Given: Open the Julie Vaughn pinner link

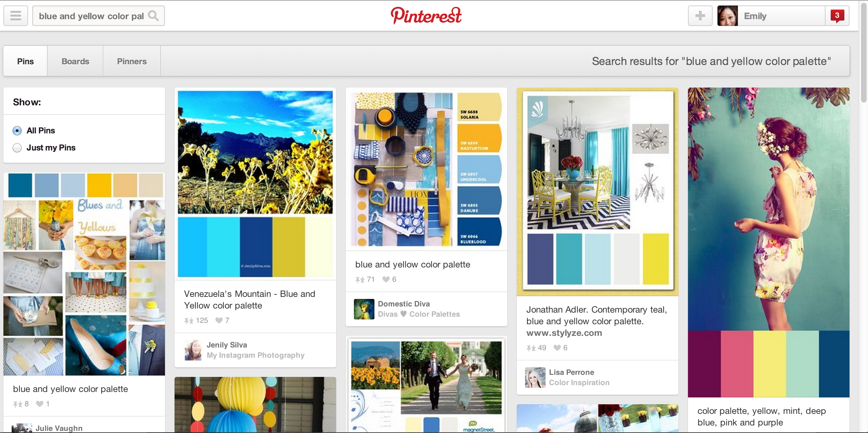Looking at the screenshot, I should coord(59,428).
